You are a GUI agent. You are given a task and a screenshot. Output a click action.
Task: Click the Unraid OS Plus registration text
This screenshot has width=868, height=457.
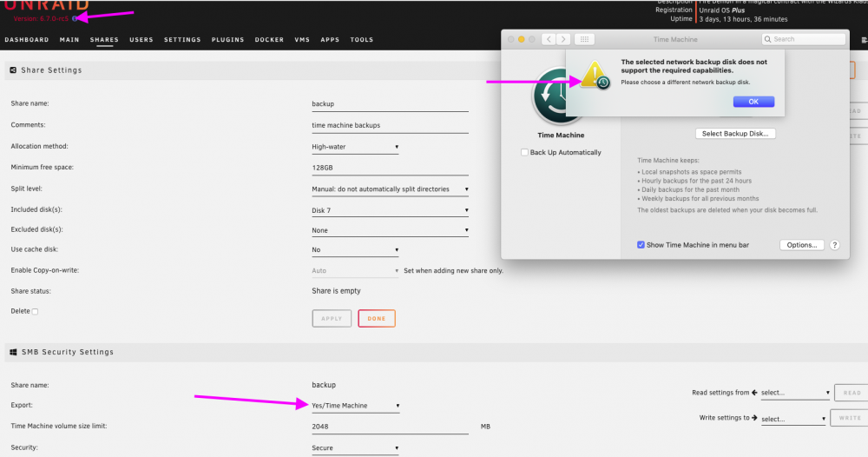(x=722, y=10)
